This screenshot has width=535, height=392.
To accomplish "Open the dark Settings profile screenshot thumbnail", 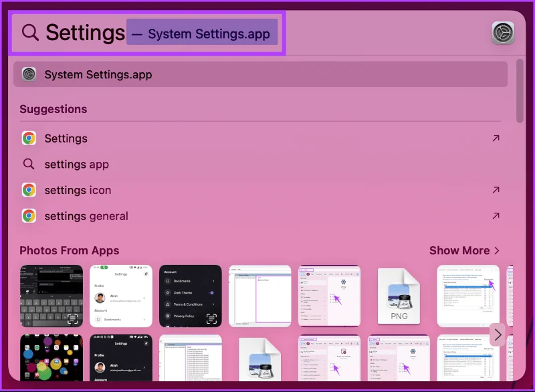I will 121,357.
